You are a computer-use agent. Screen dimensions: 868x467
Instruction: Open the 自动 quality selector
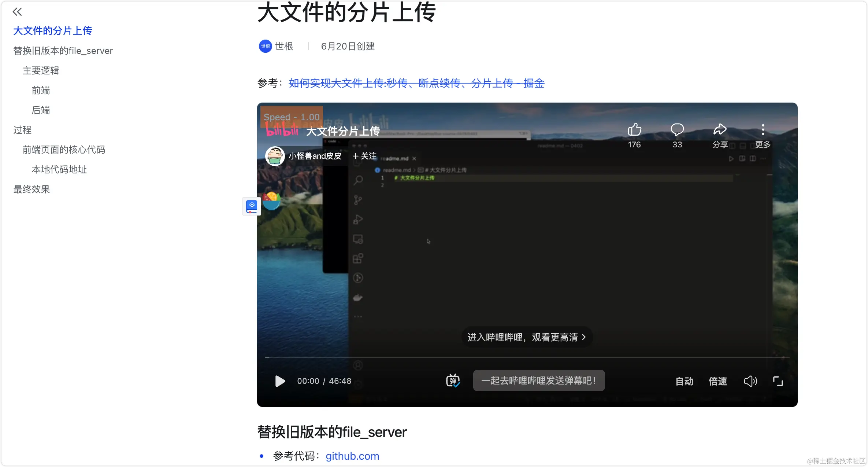click(x=684, y=381)
